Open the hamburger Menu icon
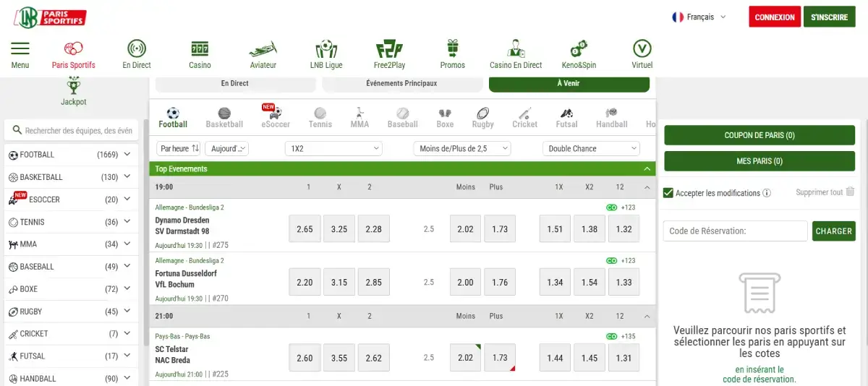This screenshot has height=386, width=868. 20,49
